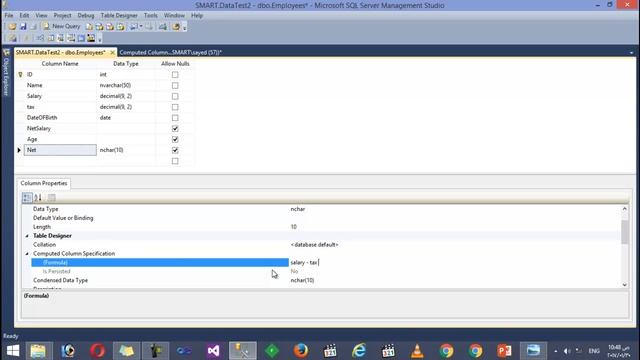Screen dimensions: 640x360
Task: Show hidden system tray icons arrow
Action: pos(556,351)
